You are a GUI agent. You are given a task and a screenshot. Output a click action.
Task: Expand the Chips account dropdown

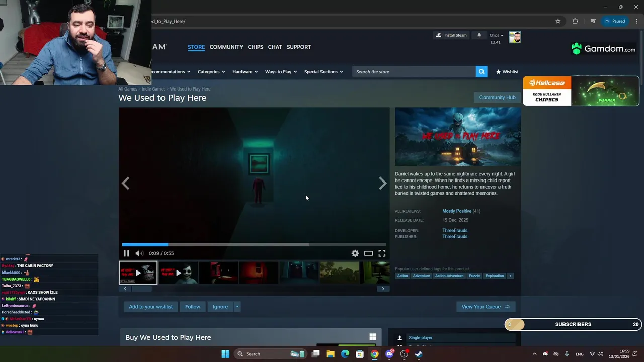point(496,35)
